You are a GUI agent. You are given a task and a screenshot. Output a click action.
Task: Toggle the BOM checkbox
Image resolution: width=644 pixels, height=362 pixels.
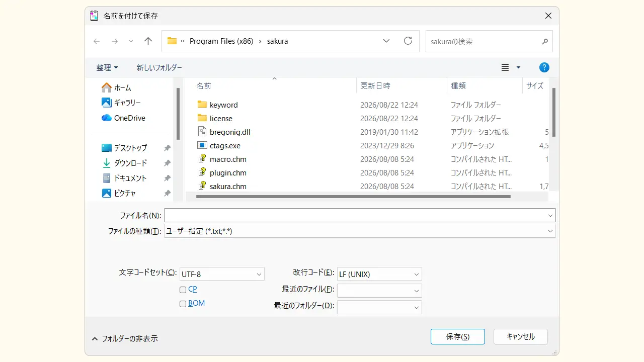(x=183, y=304)
